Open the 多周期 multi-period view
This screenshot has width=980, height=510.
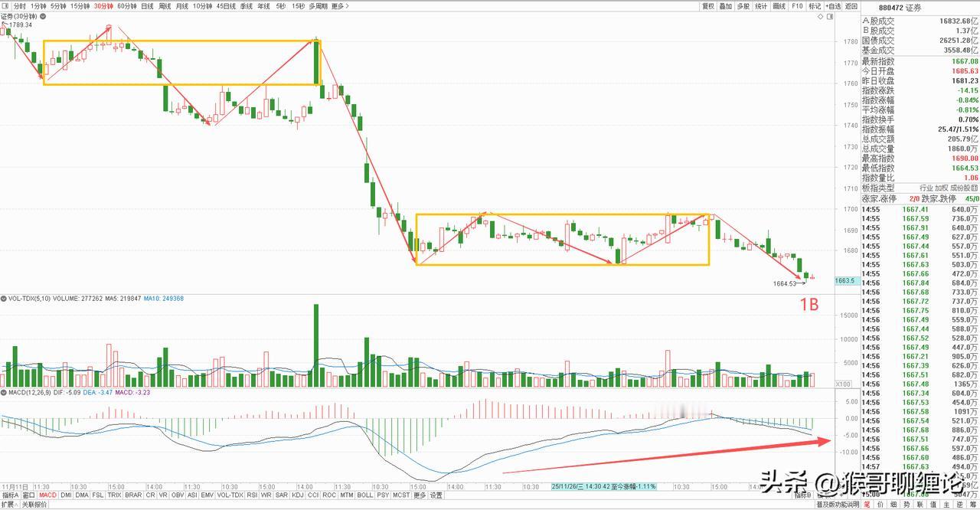[x=318, y=6]
